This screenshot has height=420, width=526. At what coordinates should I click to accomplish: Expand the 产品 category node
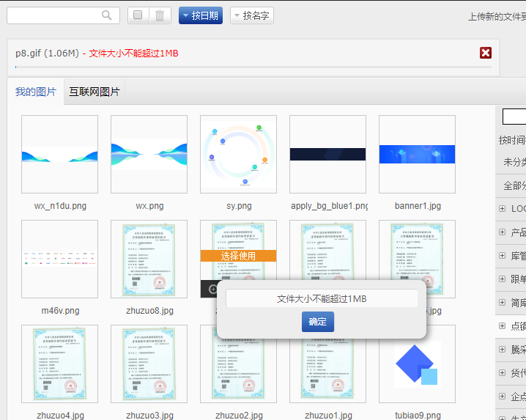502,232
